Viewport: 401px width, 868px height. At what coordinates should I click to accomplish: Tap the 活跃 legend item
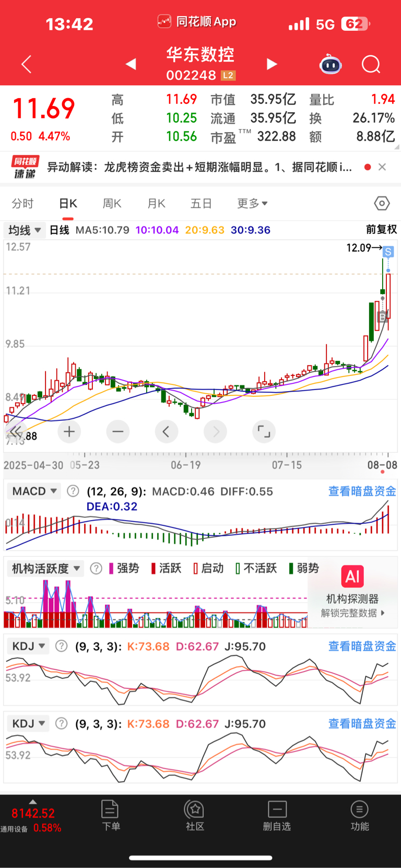point(166,568)
